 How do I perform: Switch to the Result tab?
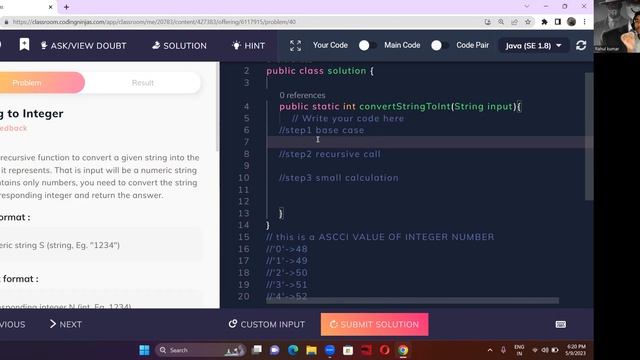[x=142, y=83]
